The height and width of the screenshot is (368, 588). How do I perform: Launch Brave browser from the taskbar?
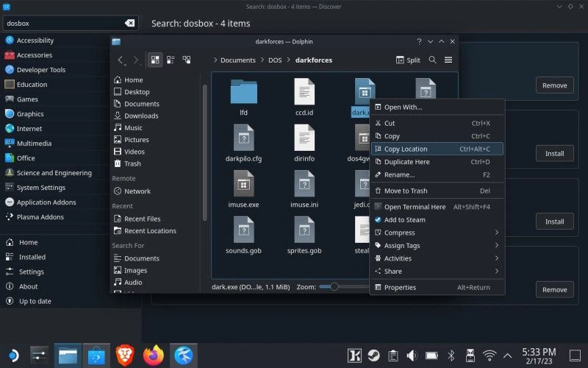pos(124,356)
